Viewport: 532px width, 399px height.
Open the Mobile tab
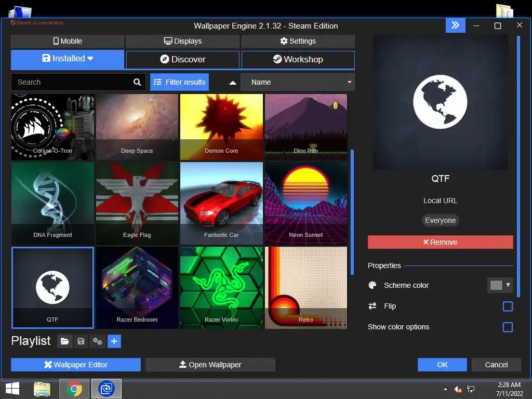68,41
